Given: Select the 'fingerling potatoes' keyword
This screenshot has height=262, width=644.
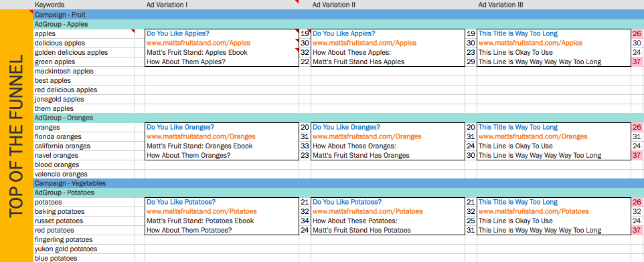Looking at the screenshot, I should point(84,239).
